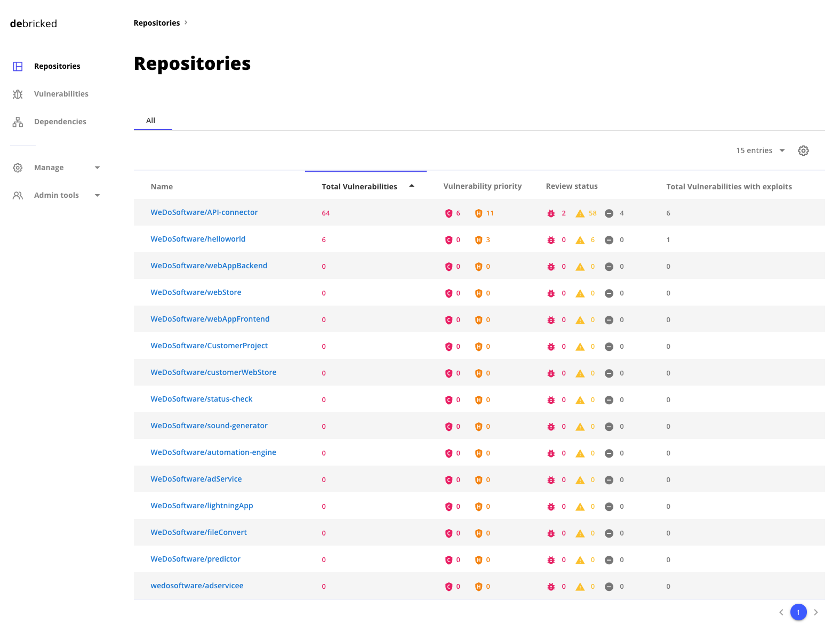This screenshot has width=840, height=640.
Task: Open Dependencies in the sidebar
Action: pos(60,122)
